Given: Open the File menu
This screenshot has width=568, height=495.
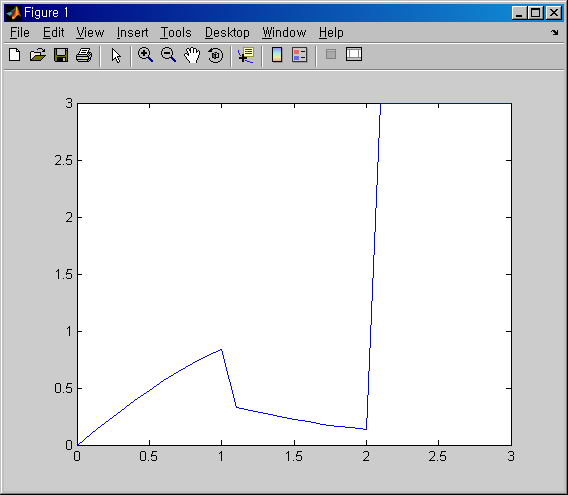Looking at the screenshot, I should coord(20,33).
